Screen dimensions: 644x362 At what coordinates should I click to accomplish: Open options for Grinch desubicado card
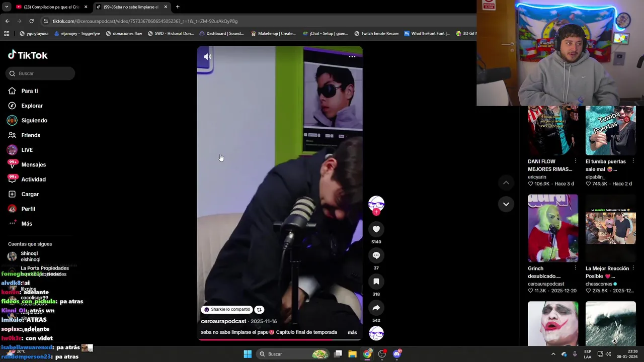click(x=576, y=268)
